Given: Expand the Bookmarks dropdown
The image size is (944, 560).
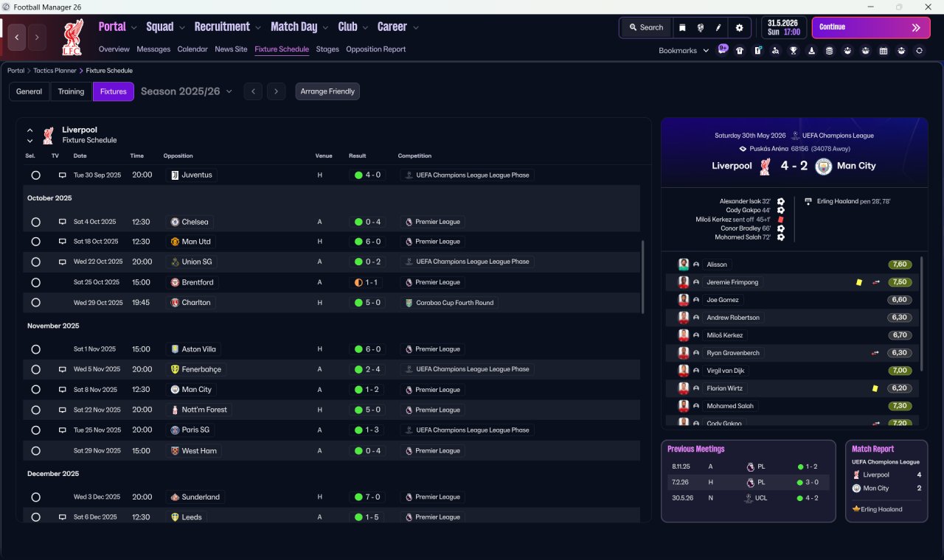Looking at the screenshot, I should [684, 51].
